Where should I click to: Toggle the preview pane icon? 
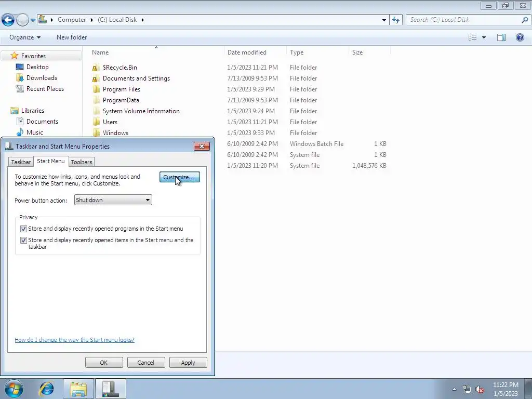[501, 37]
